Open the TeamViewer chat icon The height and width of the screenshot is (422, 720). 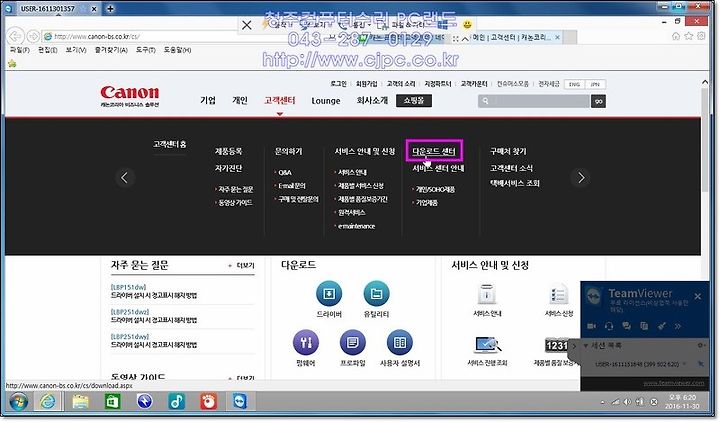(626, 326)
